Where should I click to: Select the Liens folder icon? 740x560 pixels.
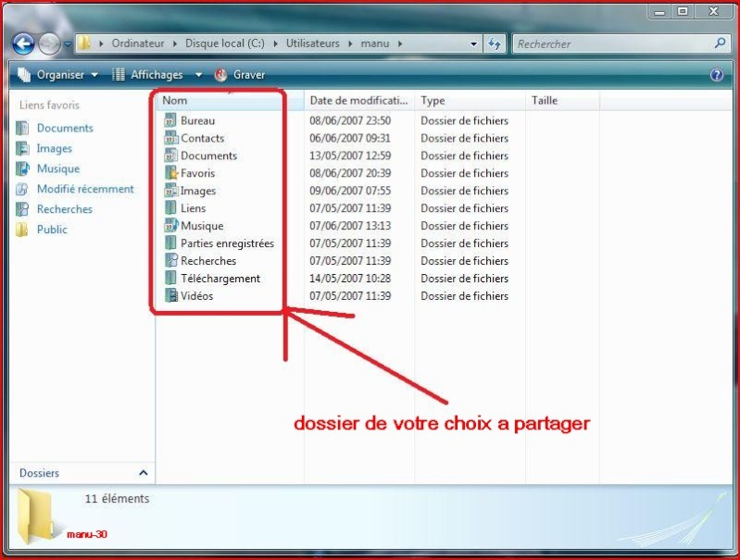(x=170, y=208)
